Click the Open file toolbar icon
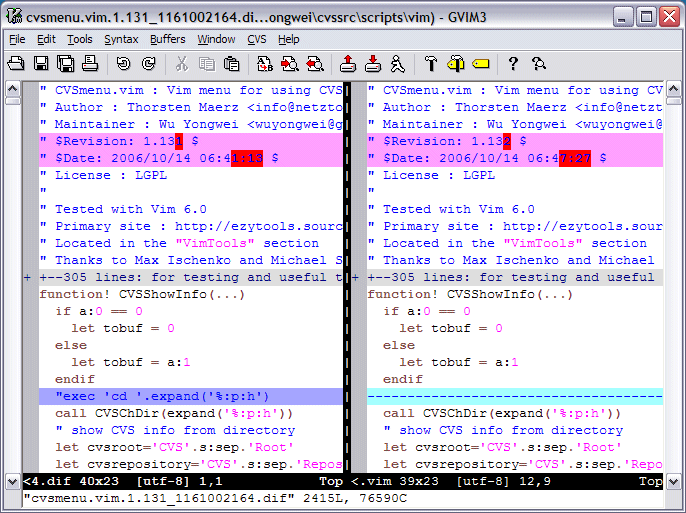This screenshot has width=686, height=513. point(18,64)
